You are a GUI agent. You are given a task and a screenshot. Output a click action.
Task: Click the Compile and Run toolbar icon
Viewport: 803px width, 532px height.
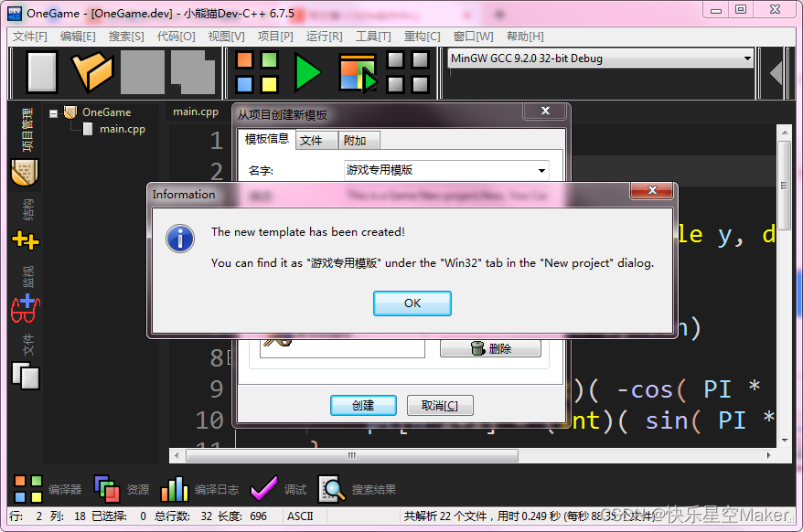[x=358, y=73]
